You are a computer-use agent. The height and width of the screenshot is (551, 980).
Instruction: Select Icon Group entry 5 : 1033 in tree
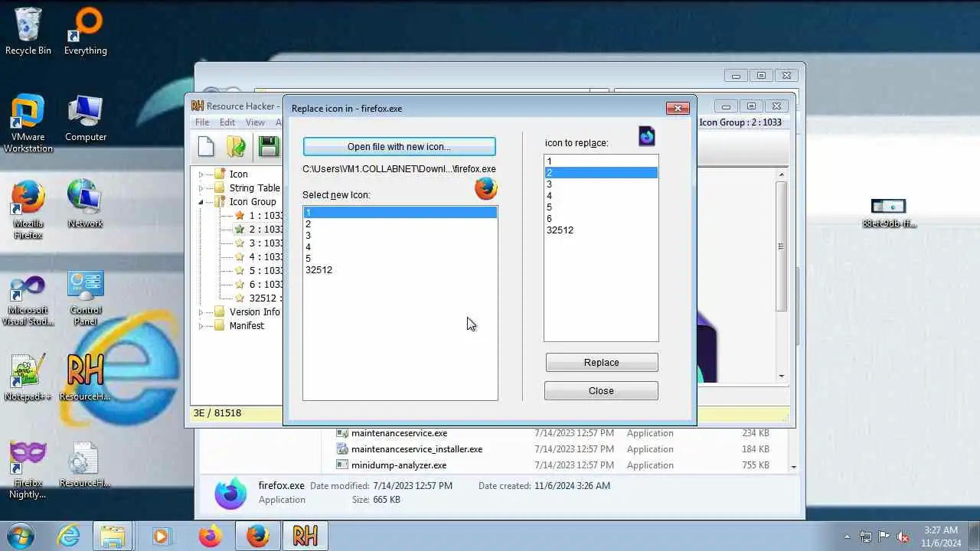[x=259, y=271]
